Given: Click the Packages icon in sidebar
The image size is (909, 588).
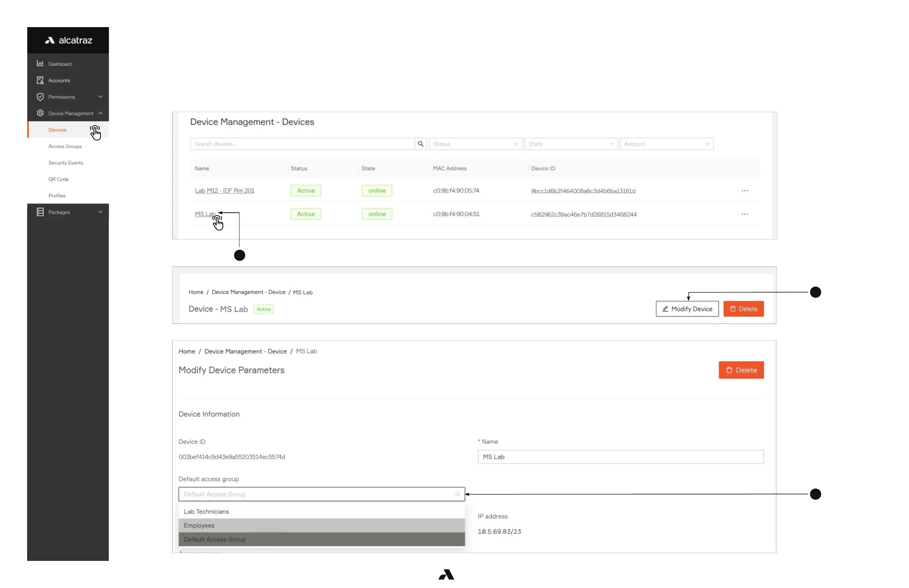Looking at the screenshot, I should 40,212.
